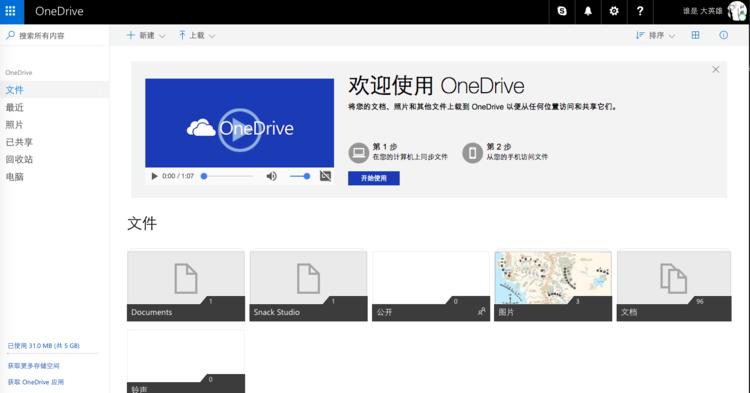
Task: Open the 铃声 folder tile
Action: pyautogui.click(x=186, y=361)
